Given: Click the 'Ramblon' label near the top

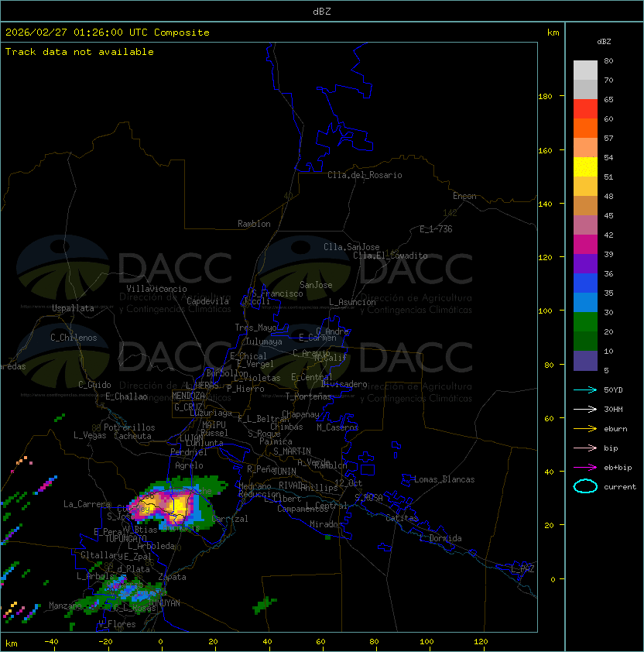Looking at the screenshot, I should coord(254,224).
